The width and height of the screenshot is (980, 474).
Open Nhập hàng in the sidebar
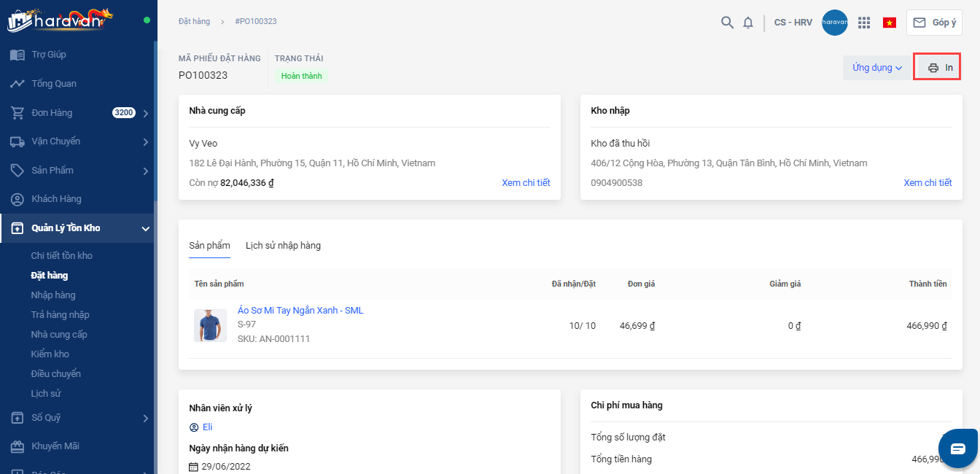coord(53,295)
